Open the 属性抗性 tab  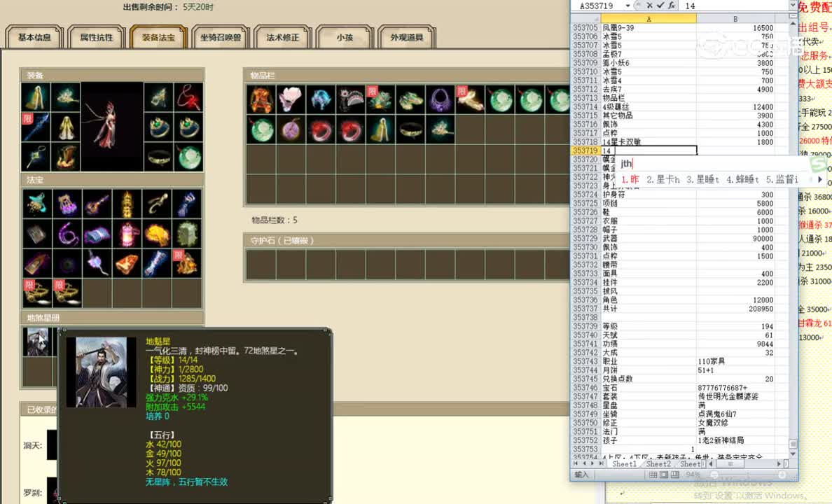[97, 37]
